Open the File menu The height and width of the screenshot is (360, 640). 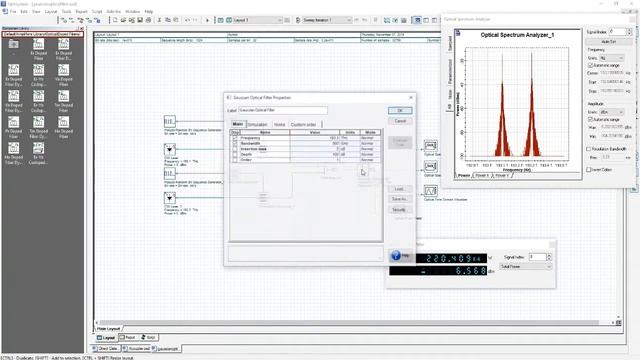(x=13, y=12)
